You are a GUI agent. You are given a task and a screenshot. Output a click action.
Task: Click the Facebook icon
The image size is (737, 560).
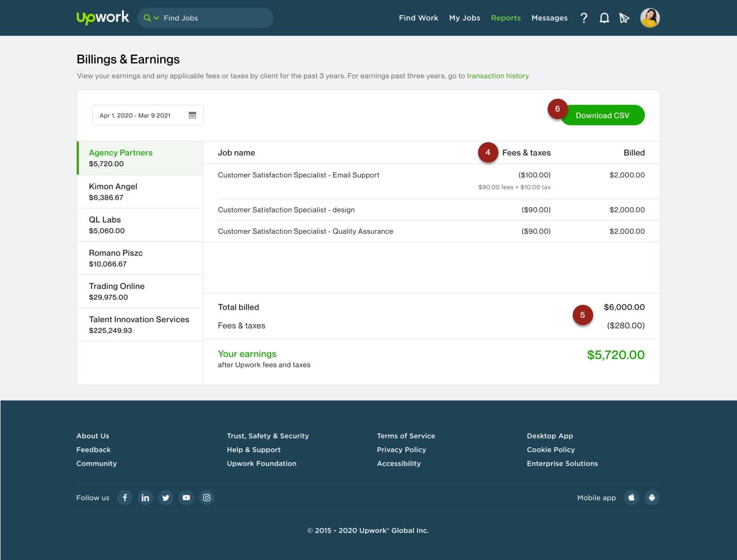(x=125, y=498)
